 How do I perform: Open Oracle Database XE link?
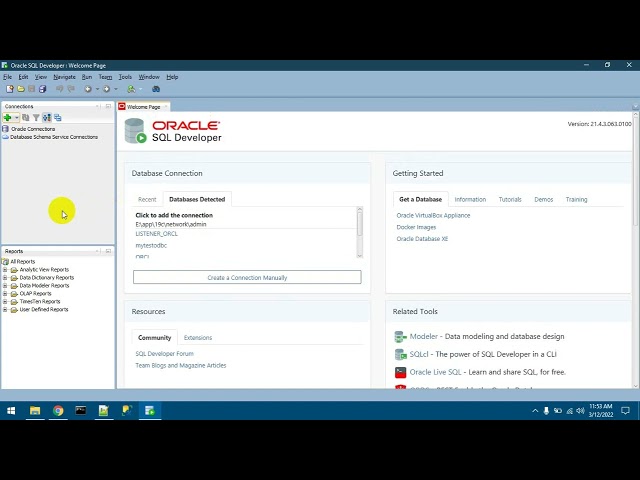[422, 239]
